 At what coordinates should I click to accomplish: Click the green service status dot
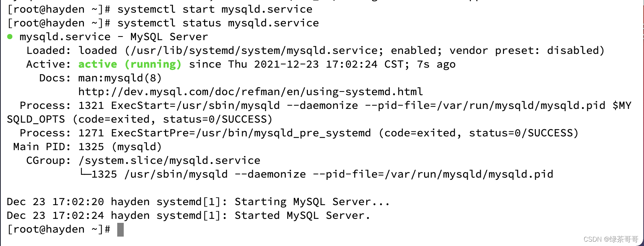coord(10,37)
